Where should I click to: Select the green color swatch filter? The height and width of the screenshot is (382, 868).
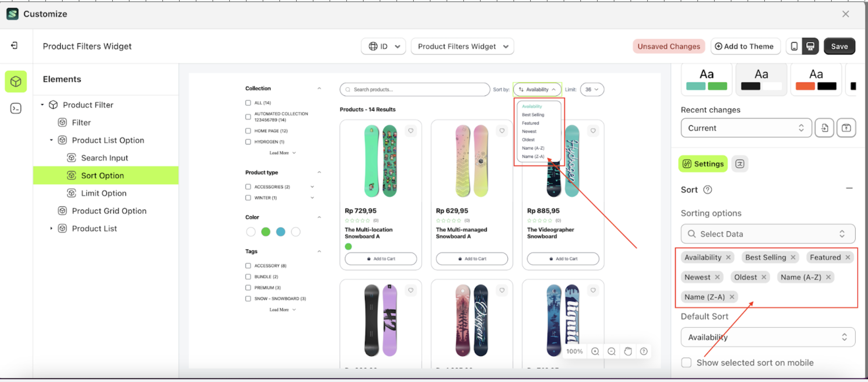coord(266,232)
